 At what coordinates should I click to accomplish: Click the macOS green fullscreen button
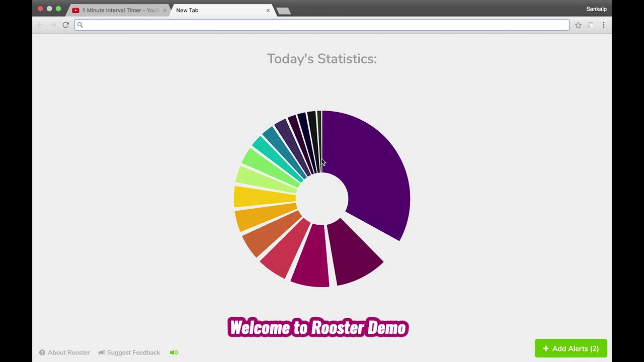[x=58, y=9]
